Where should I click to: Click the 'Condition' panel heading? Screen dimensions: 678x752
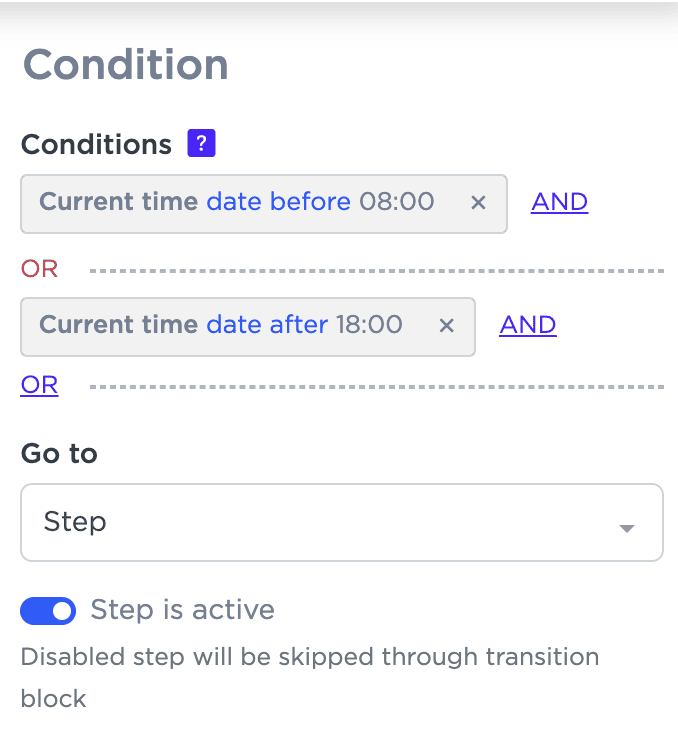click(126, 66)
